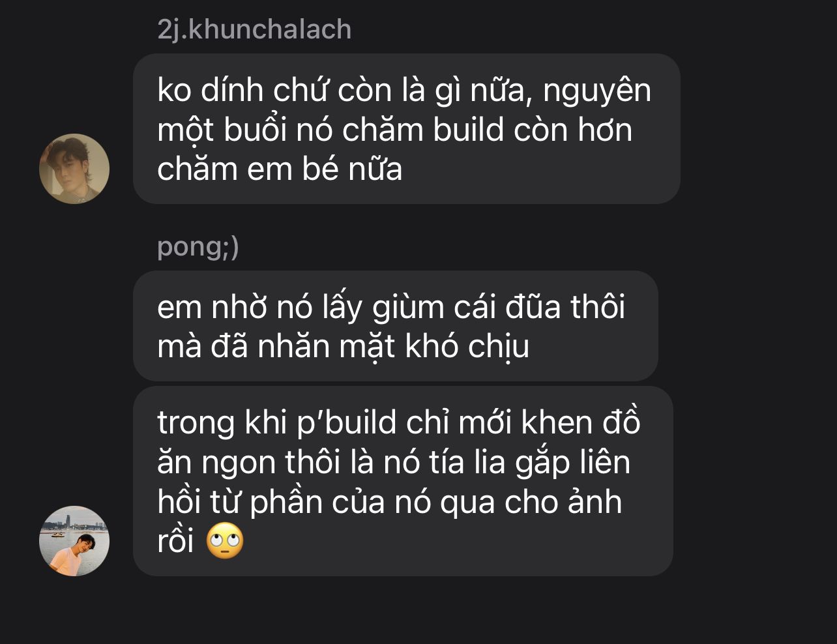Click the 2j.khunchalach sender name
Viewport: 837px width, 644px height.
254,30
